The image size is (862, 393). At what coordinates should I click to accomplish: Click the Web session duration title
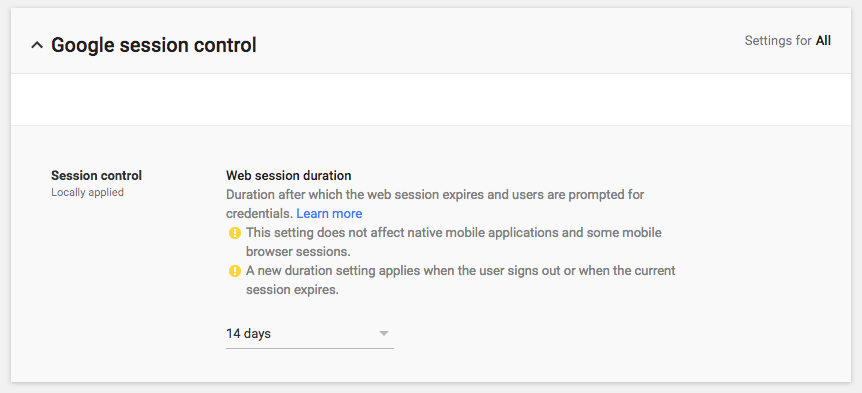pos(289,176)
